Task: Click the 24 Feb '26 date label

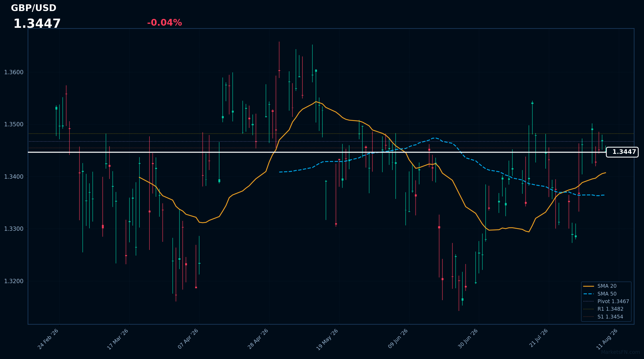Action: 48,339
